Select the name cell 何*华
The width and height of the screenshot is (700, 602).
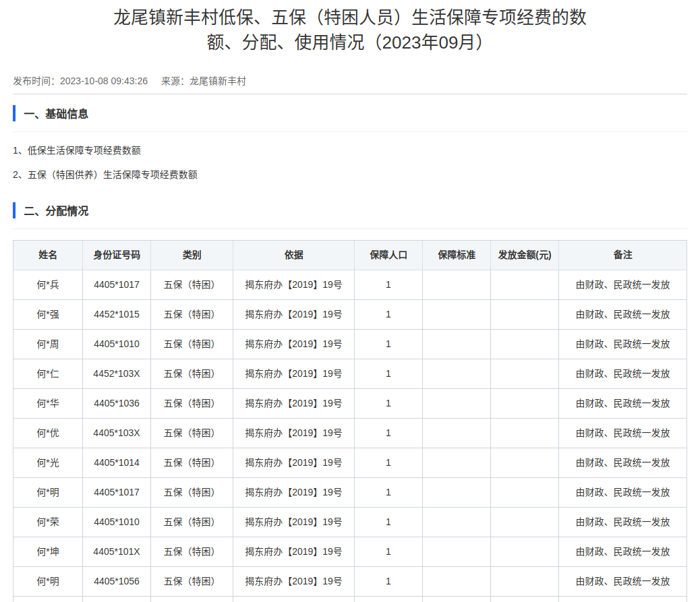48,403
